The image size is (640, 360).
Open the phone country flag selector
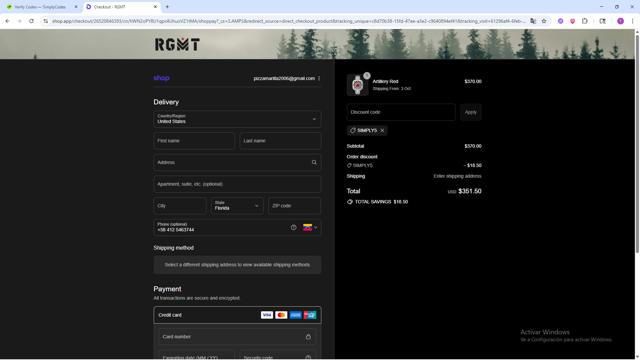(310, 227)
